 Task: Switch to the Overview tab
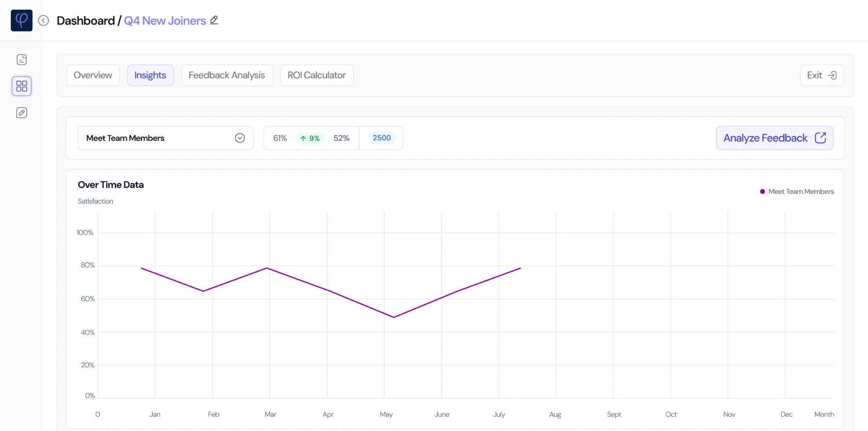93,75
